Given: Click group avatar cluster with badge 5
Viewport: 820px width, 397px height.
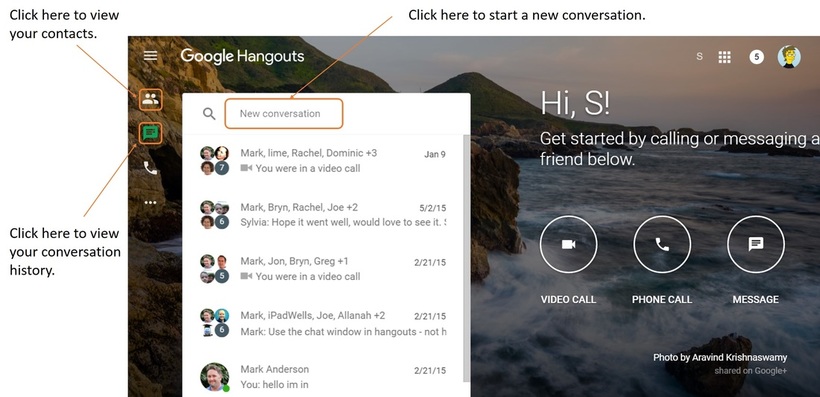Looking at the screenshot, I should (x=214, y=269).
